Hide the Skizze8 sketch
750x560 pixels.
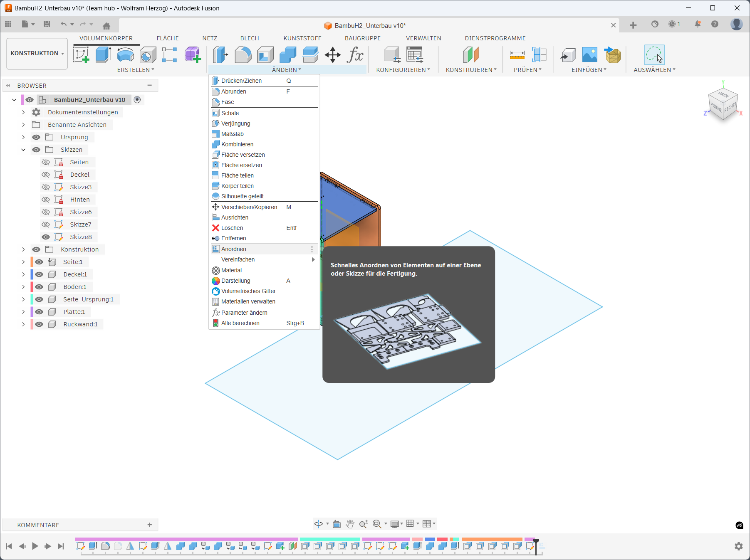pyautogui.click(x=46, y=237)
